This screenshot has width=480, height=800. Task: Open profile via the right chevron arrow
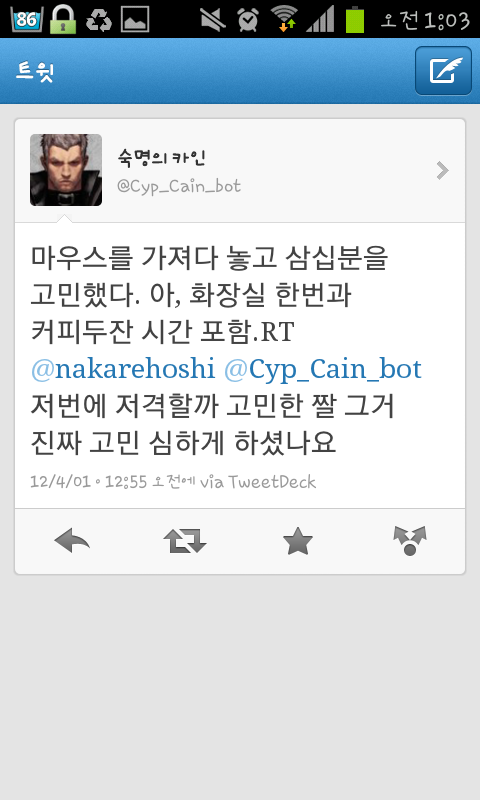click(442, 170)
